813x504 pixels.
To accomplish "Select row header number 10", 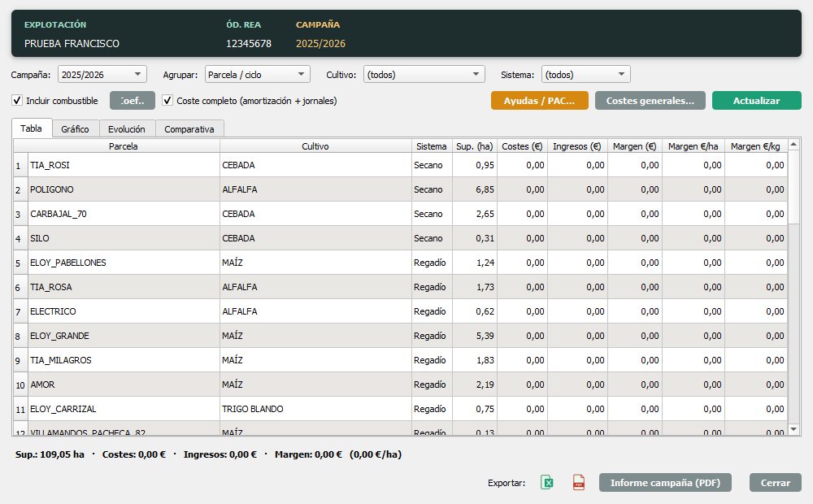I will click(20, 385).
